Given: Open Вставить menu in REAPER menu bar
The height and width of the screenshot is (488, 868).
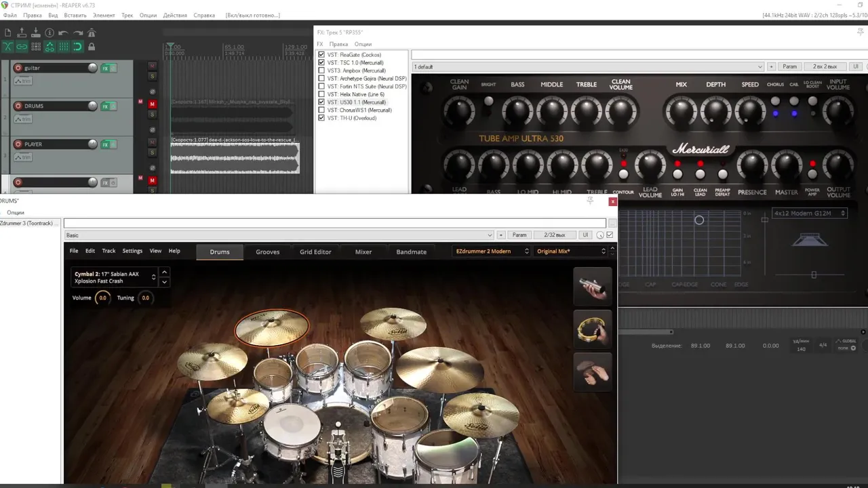Looking at the screenshot, I should [x=75, y=15].
